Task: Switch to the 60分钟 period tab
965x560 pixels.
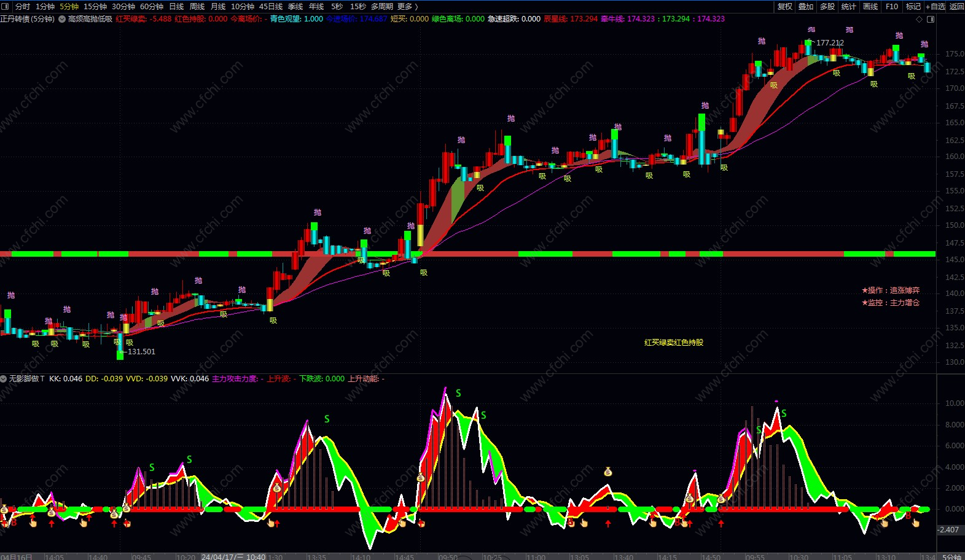Action: [152, 6]
